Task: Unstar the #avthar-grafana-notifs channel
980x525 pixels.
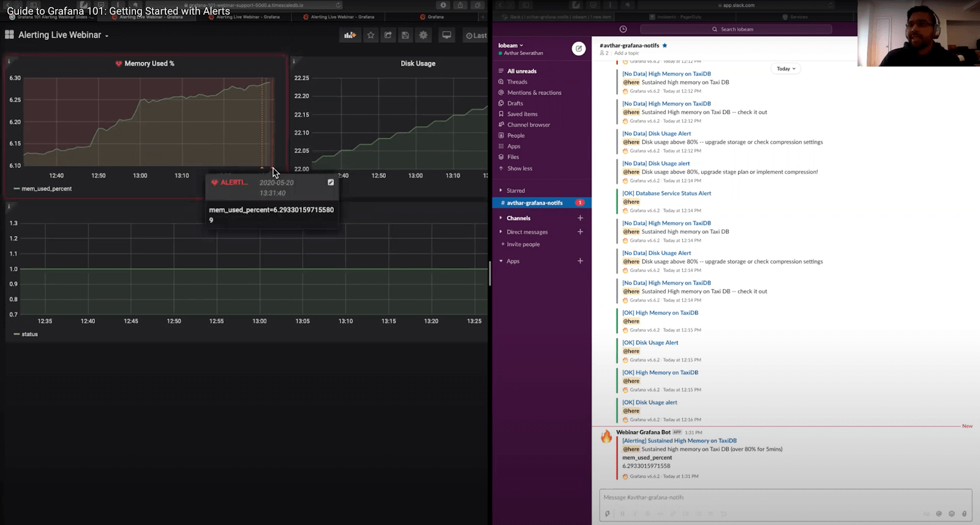Action: (x=665, y=45)
